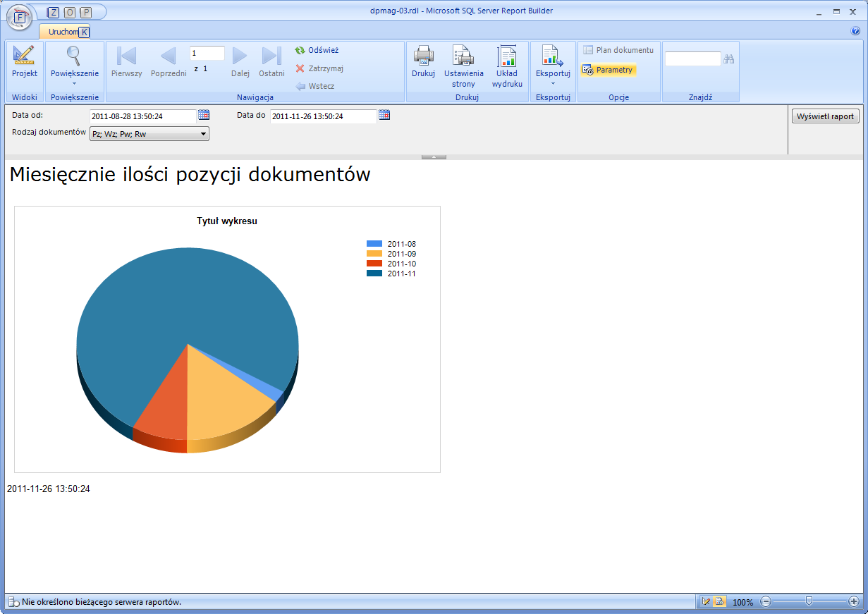Open Ustawienia strony page setup
Image resolution: width=868 pixels, height=614 pixels.
[464, 66]
